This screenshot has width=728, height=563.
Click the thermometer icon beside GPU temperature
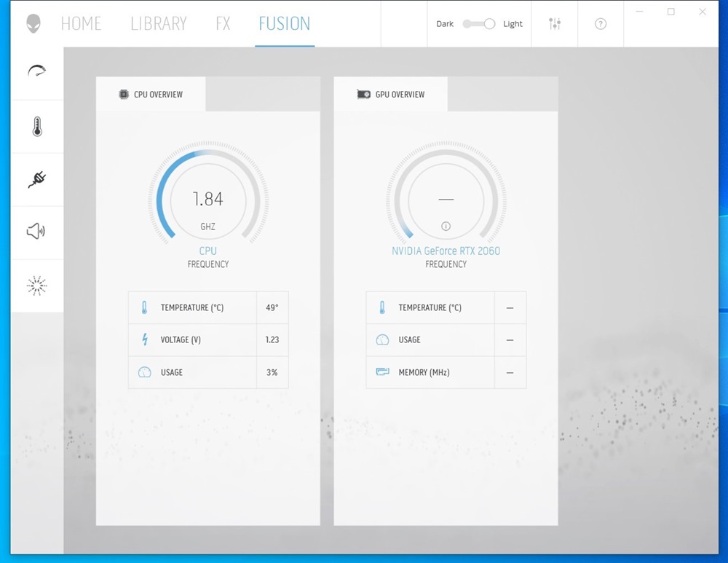[x=381, y=307]
